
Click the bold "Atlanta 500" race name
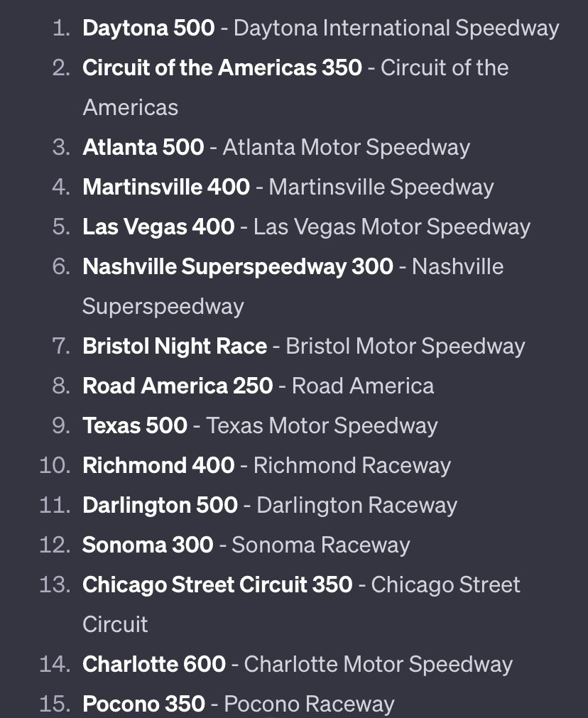point(143,147)
